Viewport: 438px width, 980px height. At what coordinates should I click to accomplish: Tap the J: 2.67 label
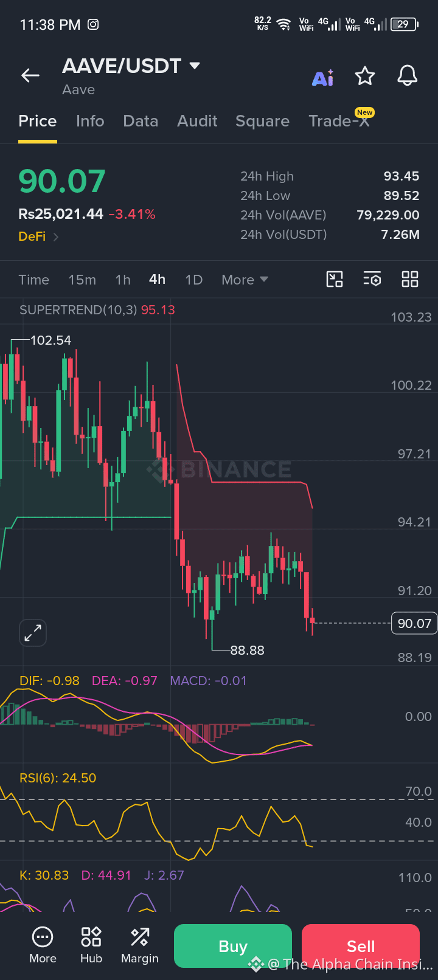click(x=164, y=875)
